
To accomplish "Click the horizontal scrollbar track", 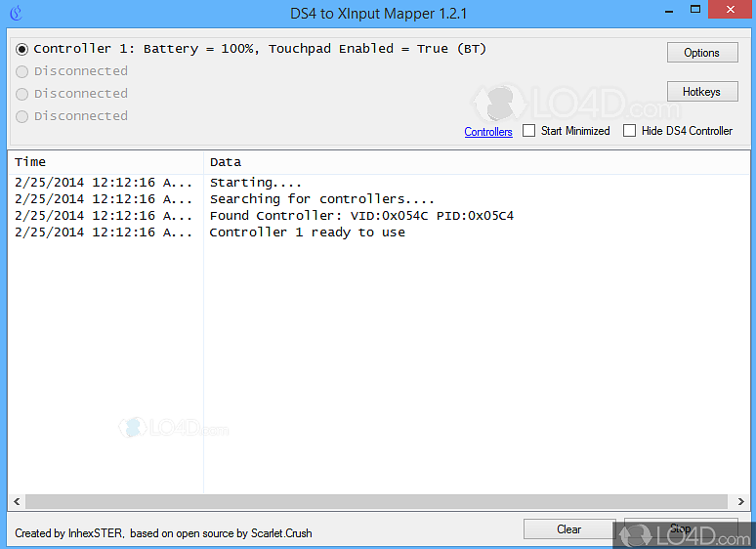I will tap(376, 501).
